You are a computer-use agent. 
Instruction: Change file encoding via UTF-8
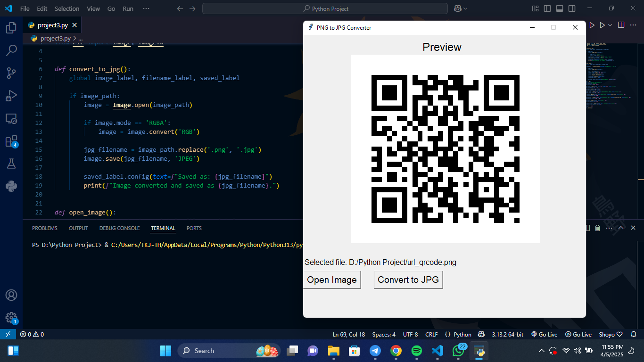[410, 334]
